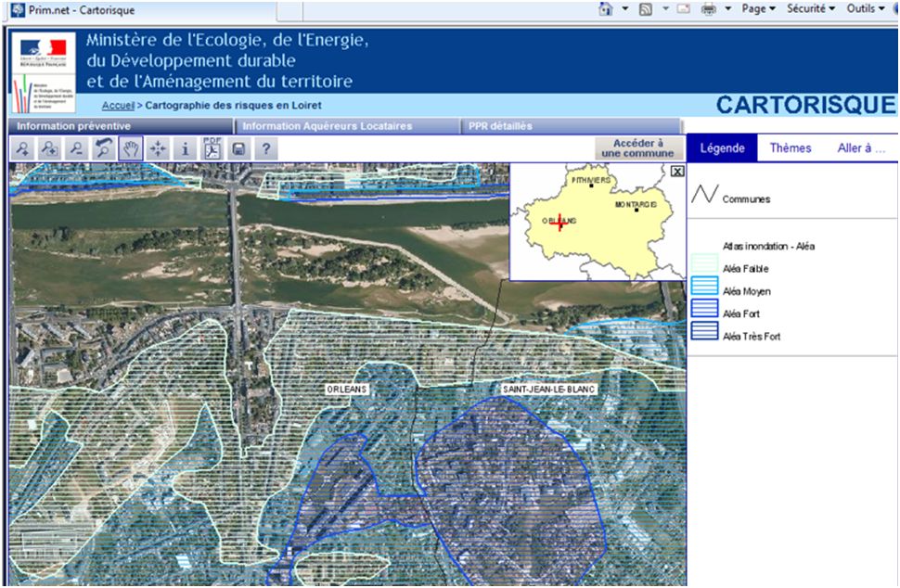This screenshot has width=900, height=588.
Task: Select the information 'i' tool
Action: (x=185, y=148)
